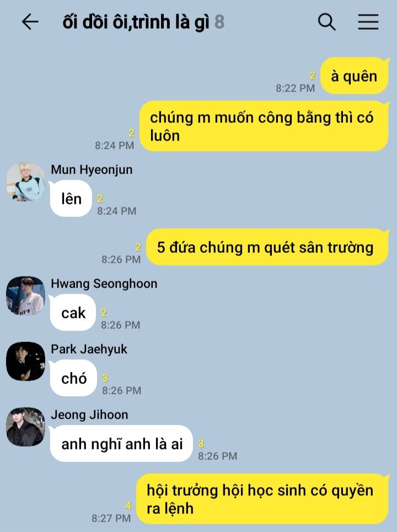Tap the 'chó' message bubble

pyautogui.click(x=74, y=378)
